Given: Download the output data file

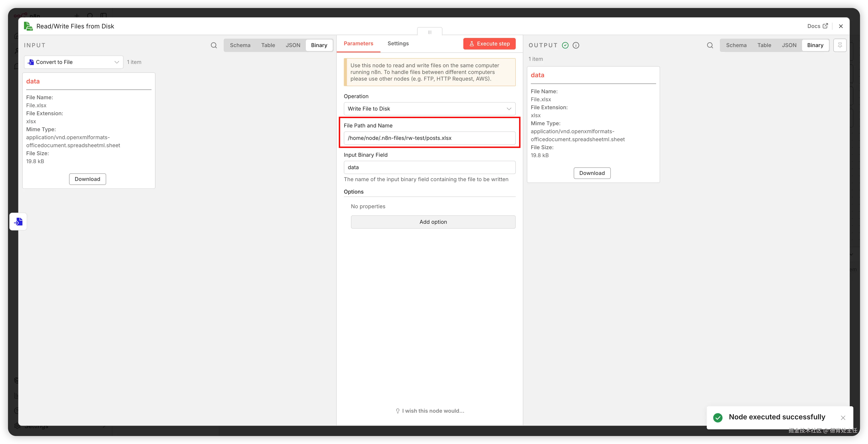Looking at the screenshot, I should [592, 173].
